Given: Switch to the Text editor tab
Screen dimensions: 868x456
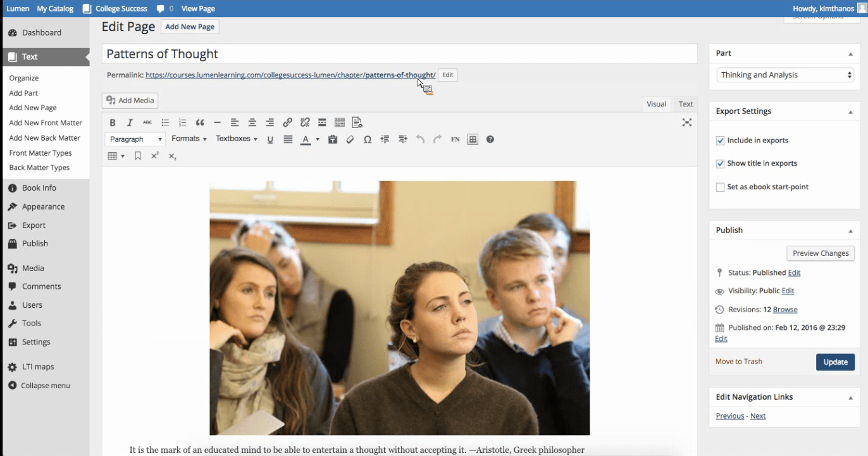Looking at the screenshot, I should 686,104.
